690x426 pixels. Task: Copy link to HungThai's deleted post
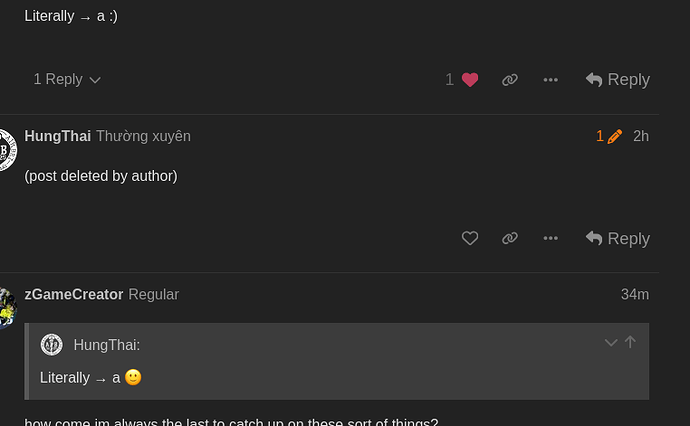point(510,238)
